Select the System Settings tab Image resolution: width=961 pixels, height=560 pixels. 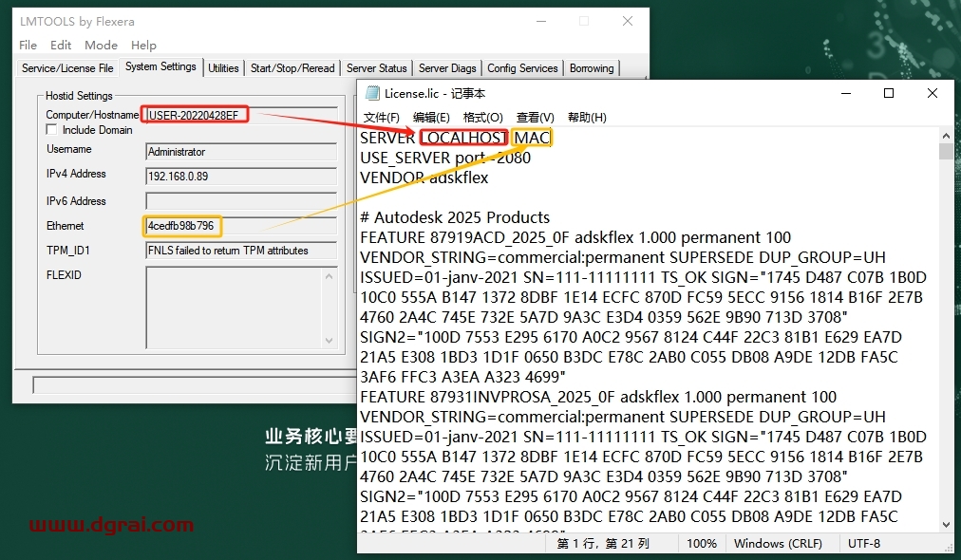click(160, 66)
